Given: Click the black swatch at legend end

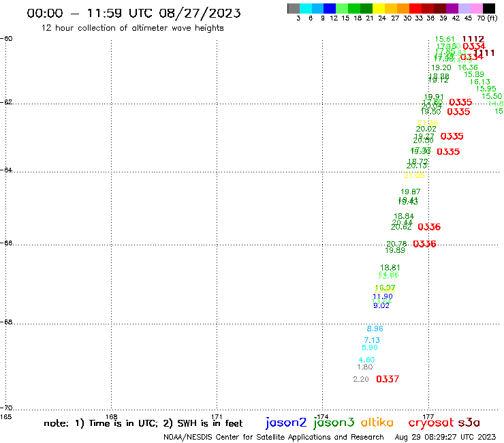Looking at the screenshot, I should coord(488,8).
